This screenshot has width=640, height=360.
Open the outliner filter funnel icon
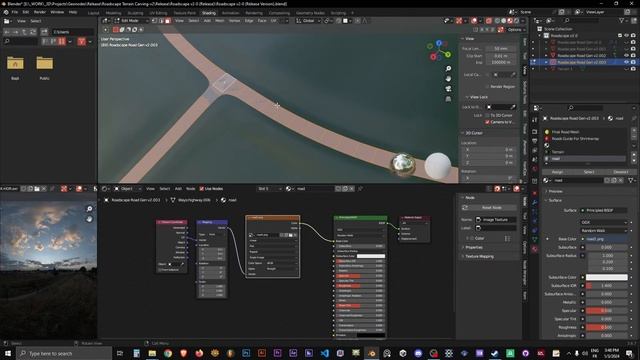tap(621, 20)
